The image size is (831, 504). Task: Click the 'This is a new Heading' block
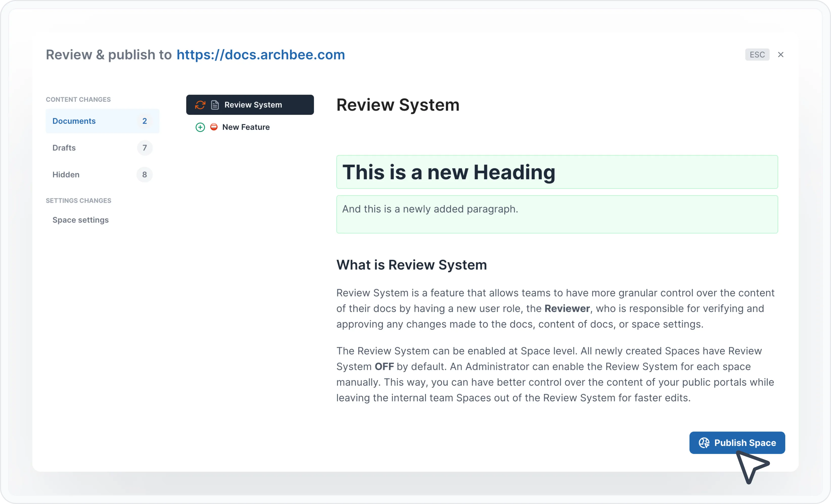[557, 172]
